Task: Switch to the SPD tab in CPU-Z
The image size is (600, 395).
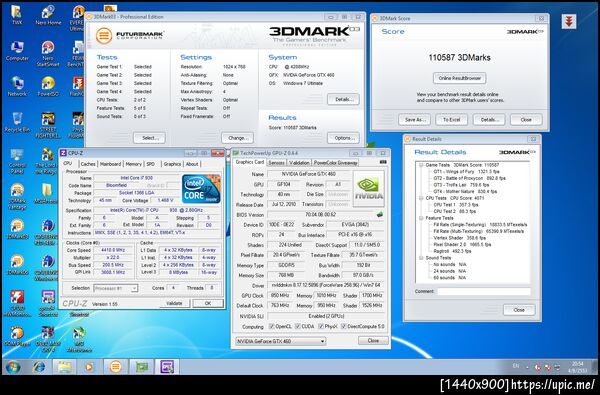Action: 151,164
